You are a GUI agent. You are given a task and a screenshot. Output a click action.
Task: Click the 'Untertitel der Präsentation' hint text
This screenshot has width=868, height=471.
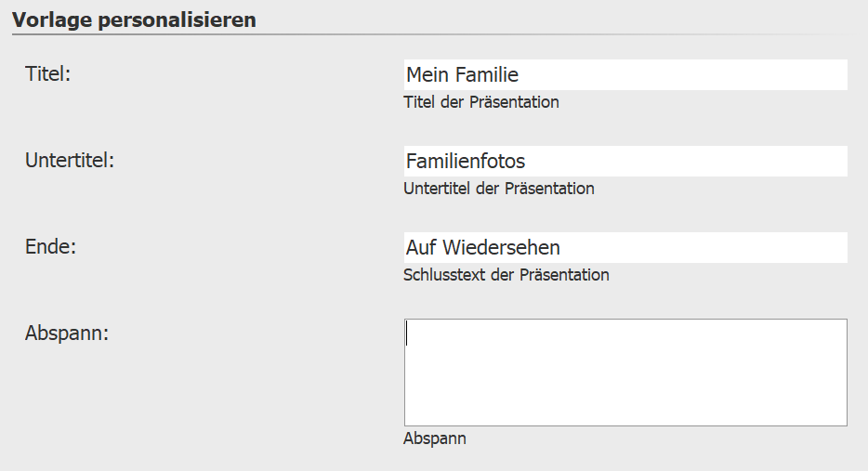click(x=499, y=189)
